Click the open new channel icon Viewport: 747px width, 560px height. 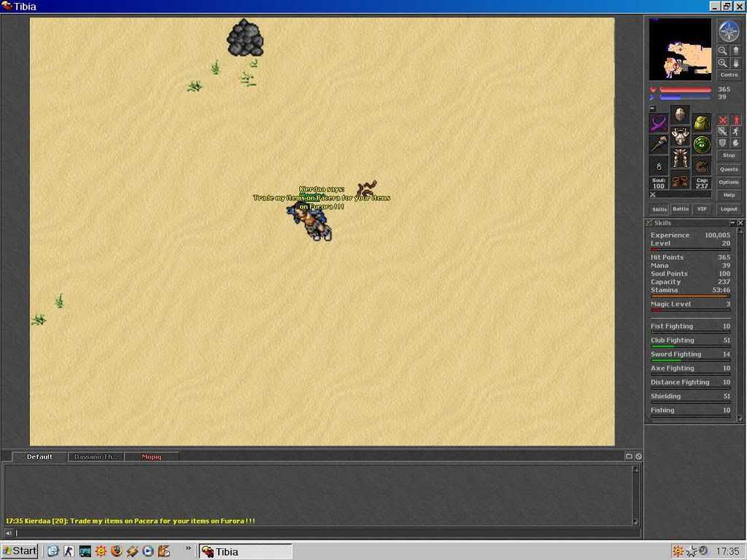tap(629, 456)
